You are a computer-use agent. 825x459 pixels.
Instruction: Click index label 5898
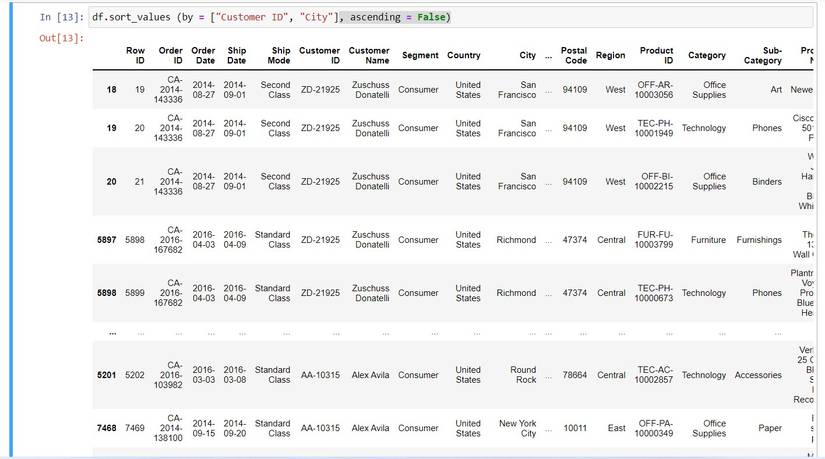tap(106, 293)
